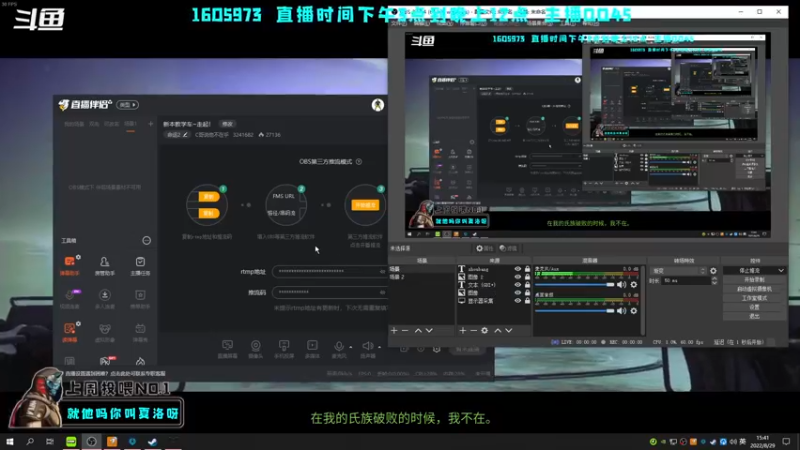Open the 渐变 transition combo box

pos(679,271)
